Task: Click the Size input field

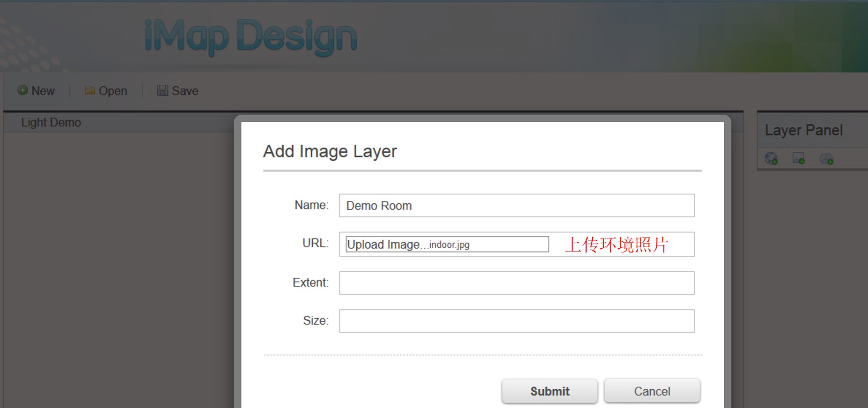Action: [x=516, y=321]
